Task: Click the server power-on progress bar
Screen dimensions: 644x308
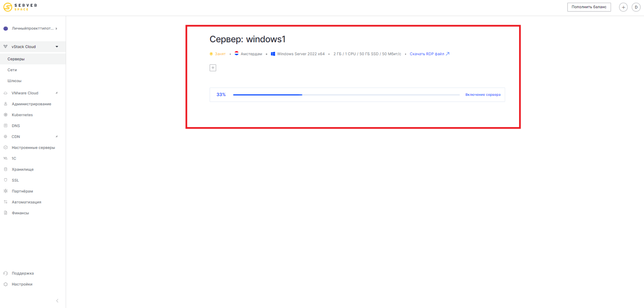Action: [346, 95]
